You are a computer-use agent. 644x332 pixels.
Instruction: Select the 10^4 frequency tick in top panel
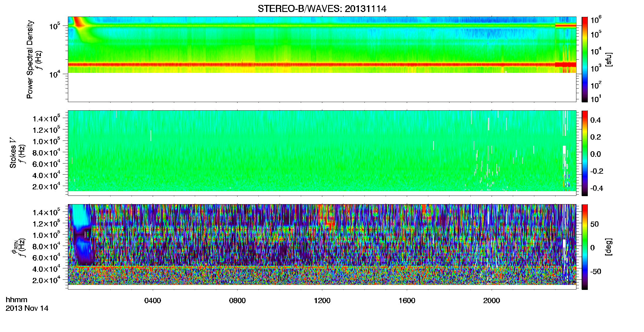[54, 74]
